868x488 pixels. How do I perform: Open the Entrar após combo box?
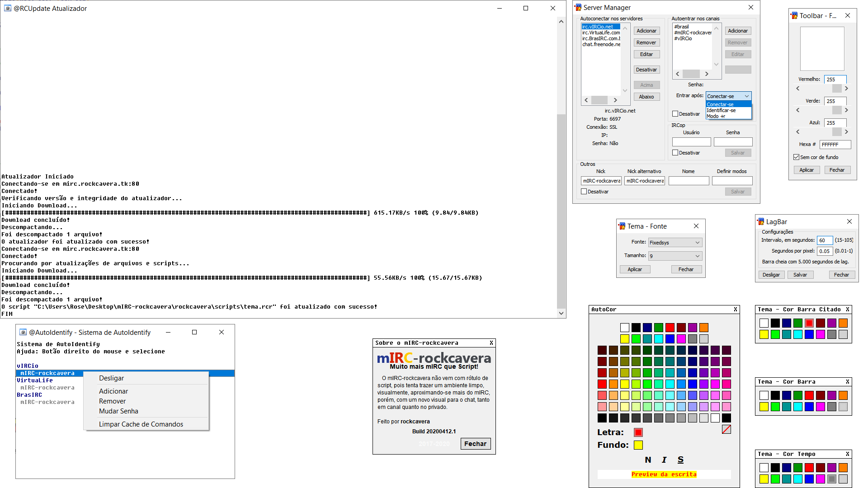[x=728, y=96]
